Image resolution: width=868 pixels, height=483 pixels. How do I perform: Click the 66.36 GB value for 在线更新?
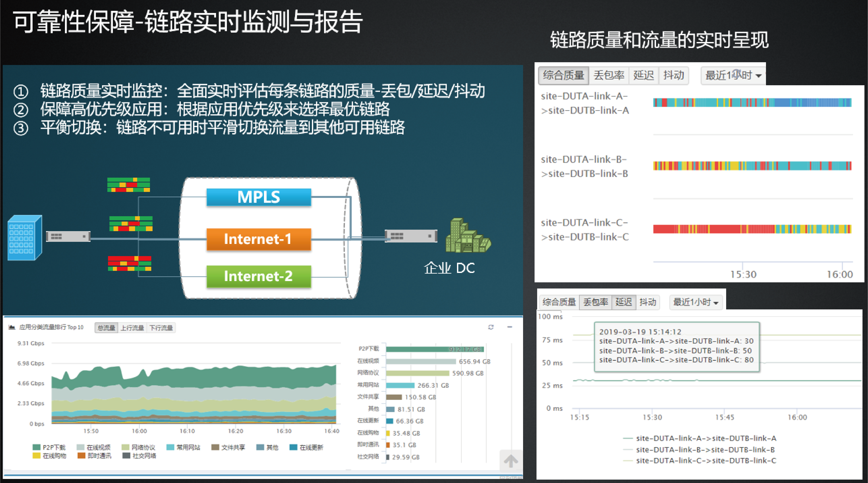tap(410, 421)
